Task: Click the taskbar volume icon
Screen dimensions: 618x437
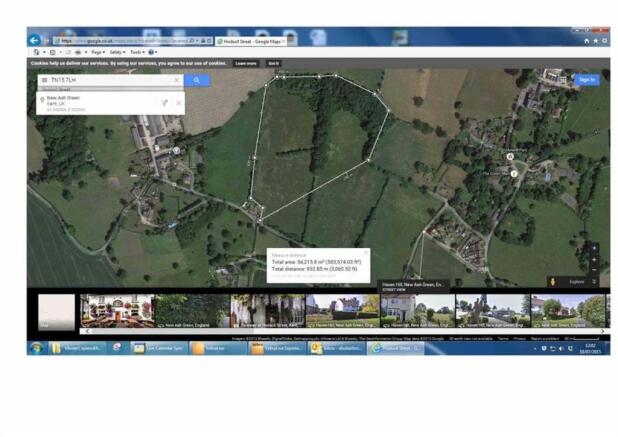Action: [x=561, y=349]
